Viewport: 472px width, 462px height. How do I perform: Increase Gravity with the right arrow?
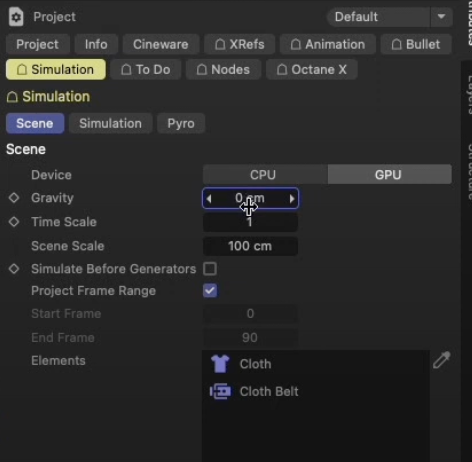(292, 199)
